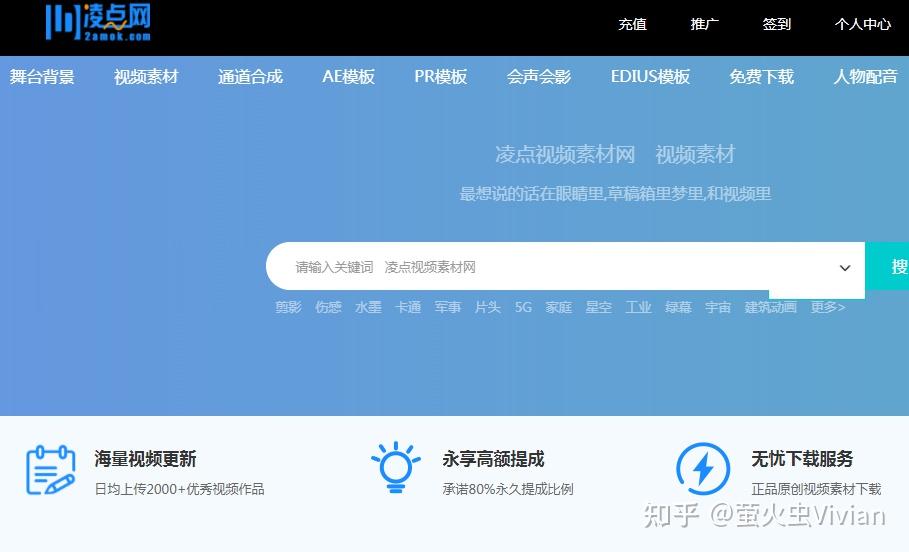The image size is (909, 552).
Task: Switch to AE模板 category
Action: (348, 77)
